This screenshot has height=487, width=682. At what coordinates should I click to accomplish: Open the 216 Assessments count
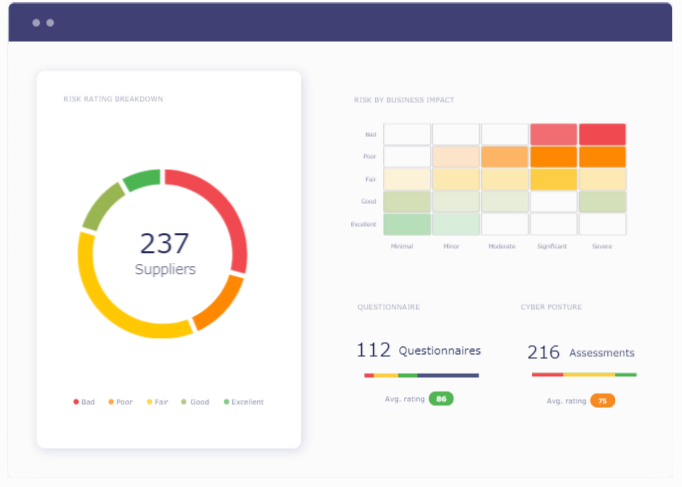coord(581,352)
